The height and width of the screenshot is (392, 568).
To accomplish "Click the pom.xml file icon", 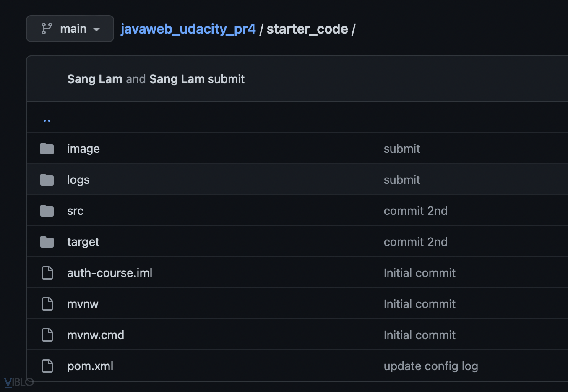I will click(x=47, y=366).
